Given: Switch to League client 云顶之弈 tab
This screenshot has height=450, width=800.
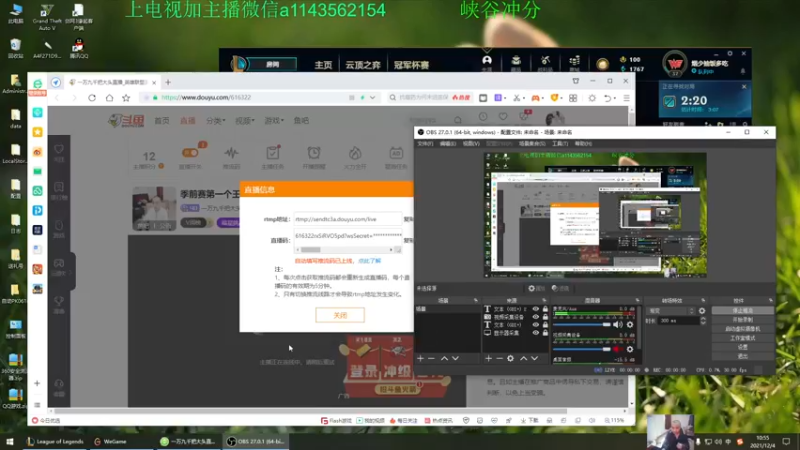Looking at the screenshot, I should pos(363,65).
